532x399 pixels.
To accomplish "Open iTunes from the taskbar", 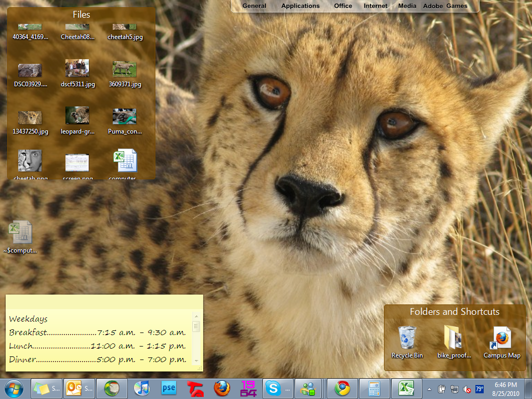I will 141,388.
